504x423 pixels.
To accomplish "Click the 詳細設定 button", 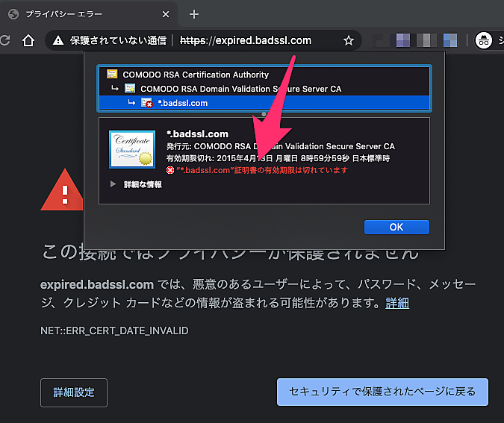I will click(x=74, y=392).
